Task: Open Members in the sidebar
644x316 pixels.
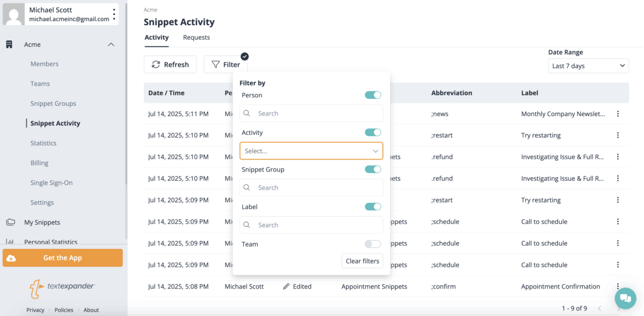Action: 45,64
